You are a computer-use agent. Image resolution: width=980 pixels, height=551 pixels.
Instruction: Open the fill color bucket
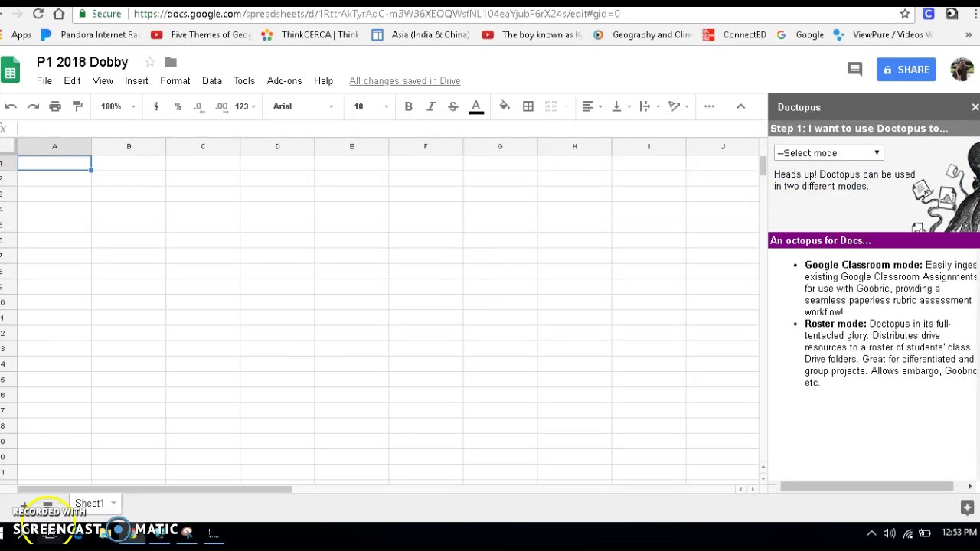(505, 106)
